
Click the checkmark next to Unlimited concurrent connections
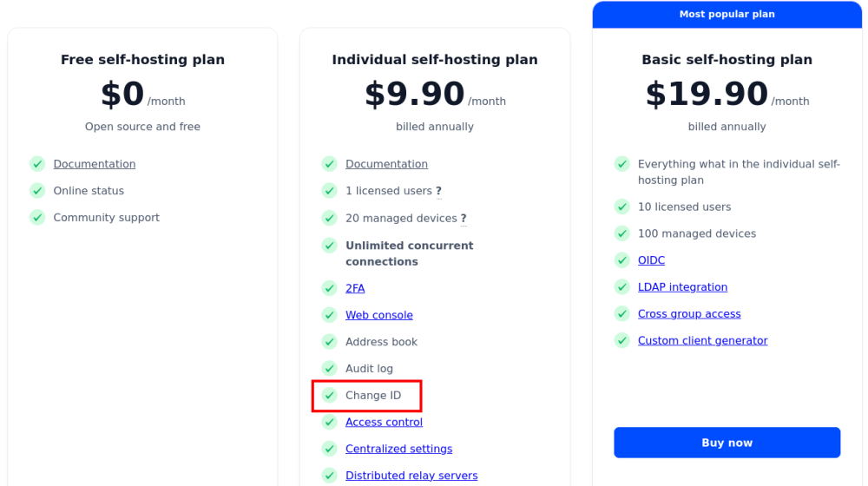click(x=329, y=246)
